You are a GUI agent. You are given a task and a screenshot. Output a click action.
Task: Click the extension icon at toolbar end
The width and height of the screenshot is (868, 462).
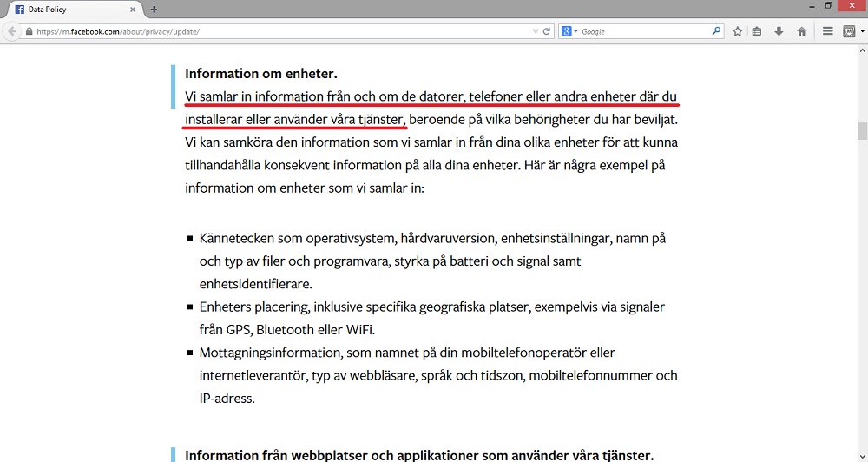pyautogui.click(x=848, y=31)
